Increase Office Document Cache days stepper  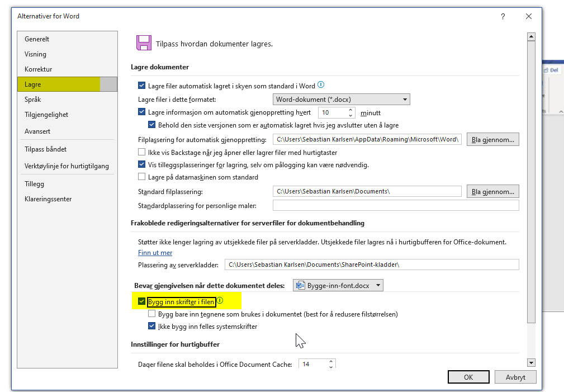pos(331,361)
